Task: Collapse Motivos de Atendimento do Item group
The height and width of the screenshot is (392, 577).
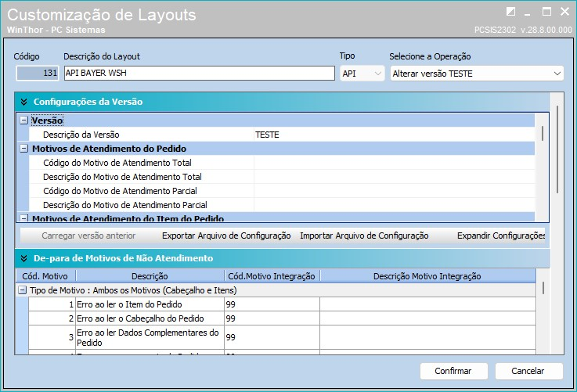Action: click(x=24, y=218)
